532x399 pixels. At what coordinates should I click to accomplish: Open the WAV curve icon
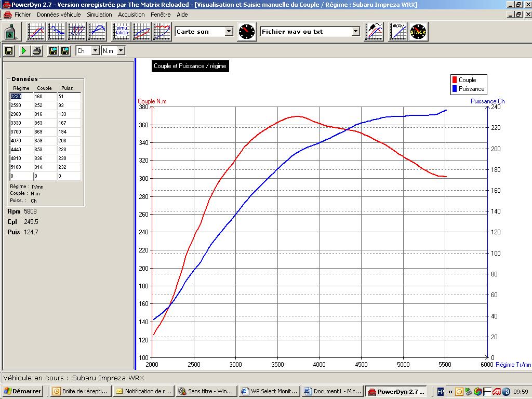[x=397, y=32]
